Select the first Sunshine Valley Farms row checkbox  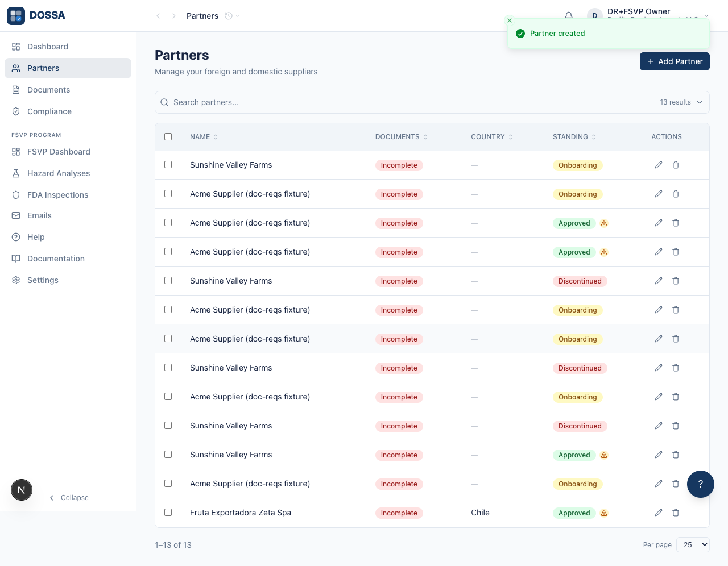(x=168, y=164)
